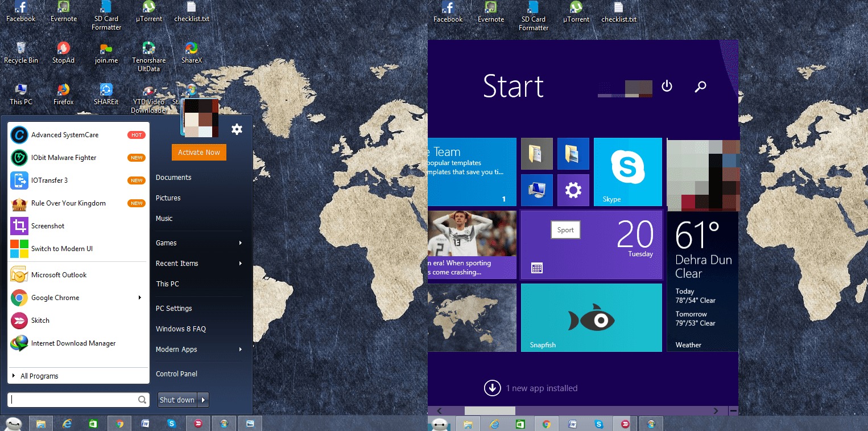Click the magnifier in the Start menu search box

point(142,400)
